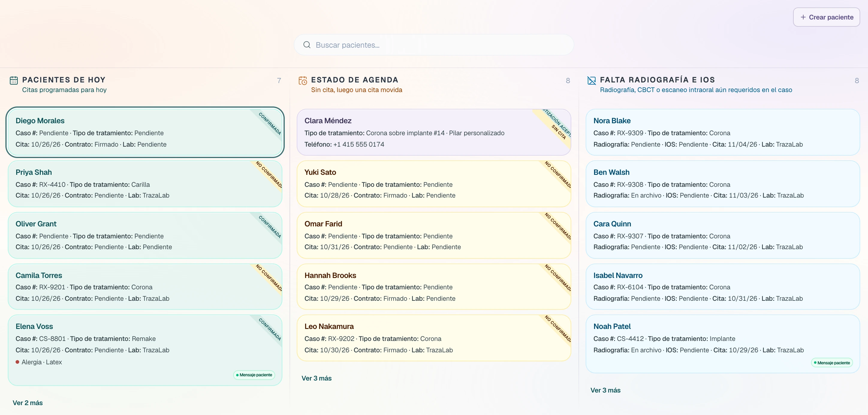Click No Confirmada ribbon on Priya Shah card
This screenshot has height=415, width=868.
[x=268, y=175]
